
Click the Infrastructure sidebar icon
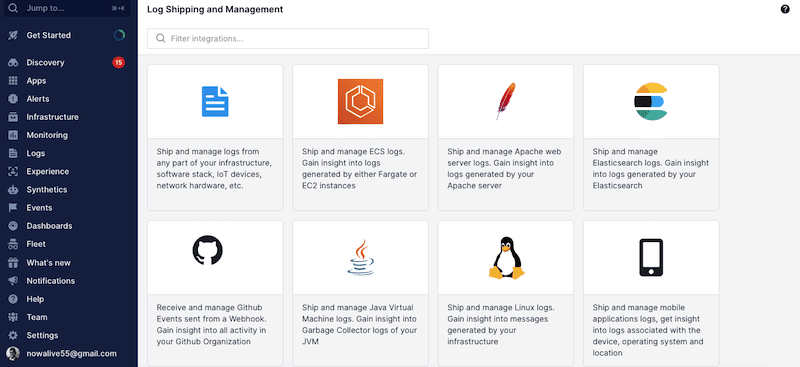pos(13,117)
